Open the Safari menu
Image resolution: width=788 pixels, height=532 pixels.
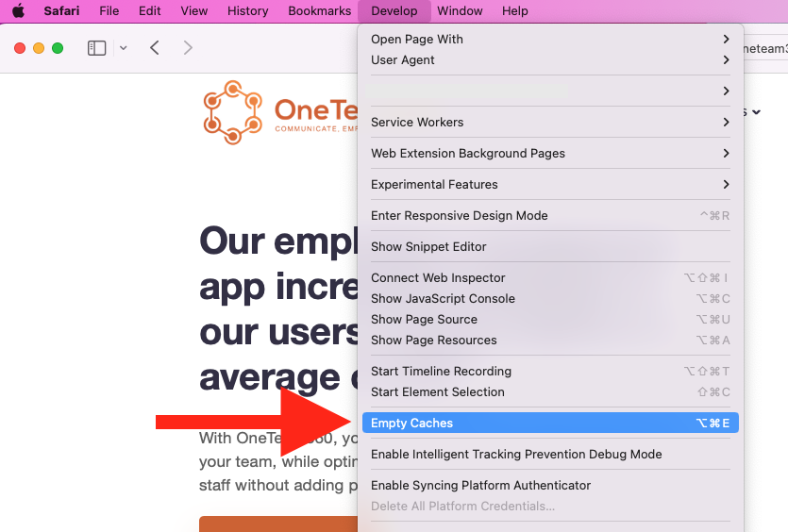[x=61, y=10]
